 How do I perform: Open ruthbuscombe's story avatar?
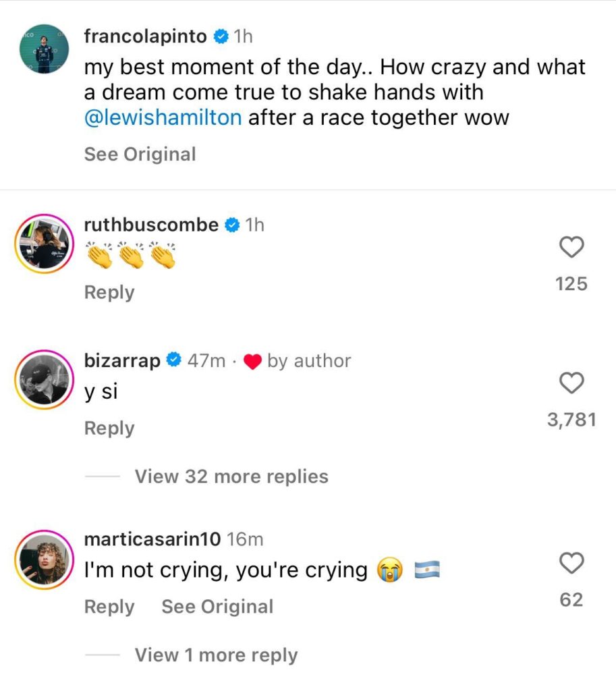(44, 244)
